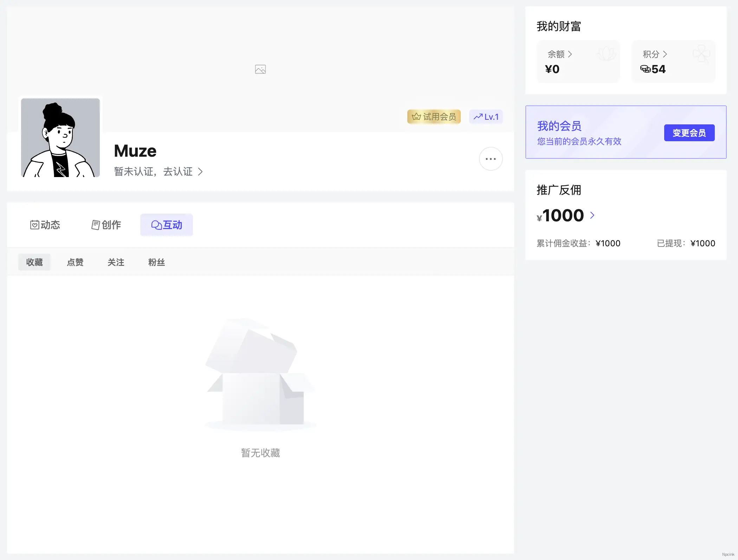Viewport: 738px width, 560px height.
Task: Expand the 余额 balance details chevron
Action: coord(570,54)
